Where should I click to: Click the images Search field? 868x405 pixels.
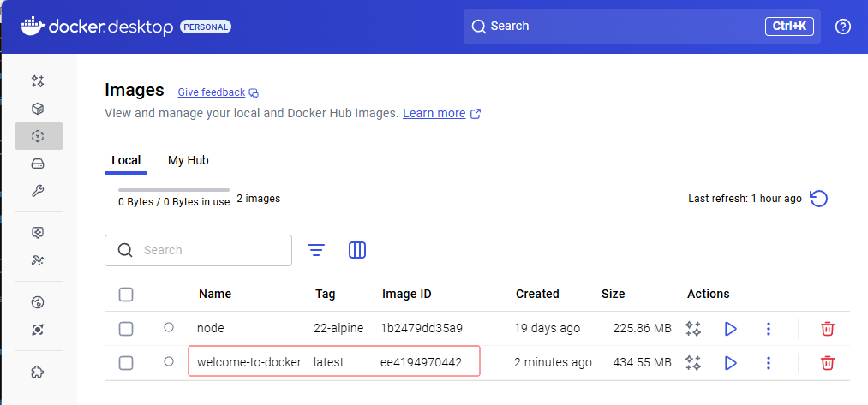(198, 250)
